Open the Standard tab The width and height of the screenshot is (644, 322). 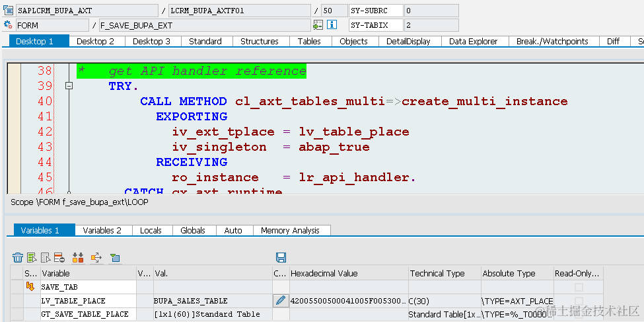pos(205,41)
